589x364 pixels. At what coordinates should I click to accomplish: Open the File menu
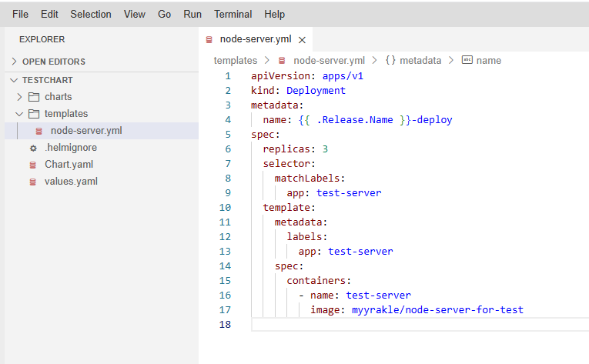click(21, 14)
